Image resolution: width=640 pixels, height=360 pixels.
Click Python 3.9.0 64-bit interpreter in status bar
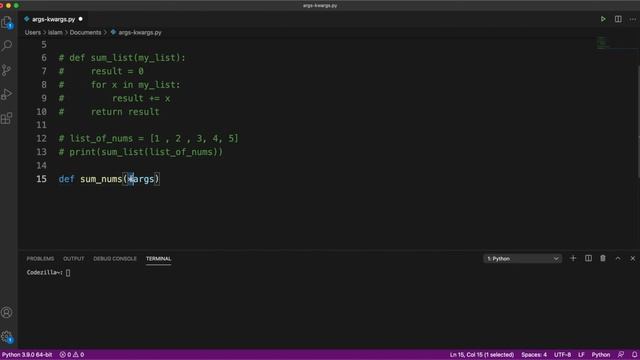pyautogui.click(x=27, y=355)
